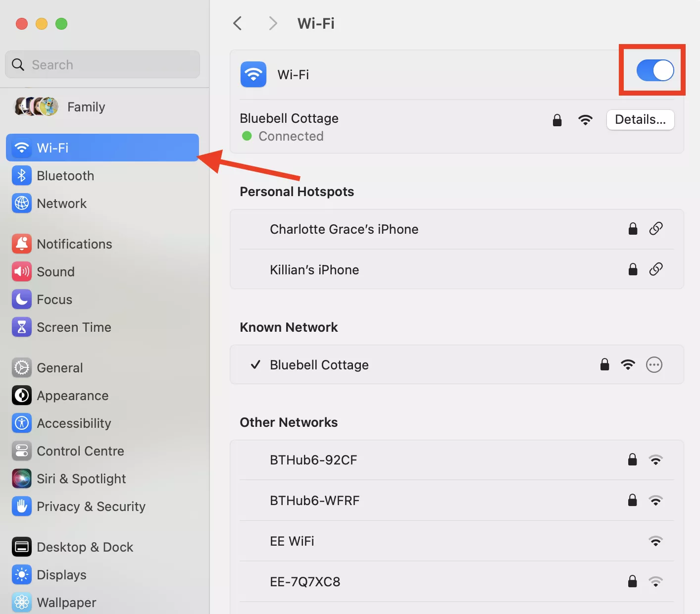Open Details for Bluebell Cottage network

(640, 120)
